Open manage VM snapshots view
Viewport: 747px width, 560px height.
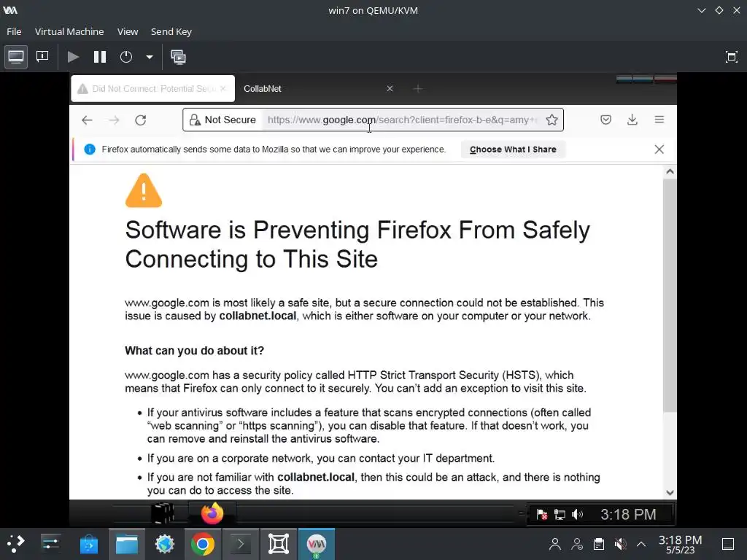[x=178, y=57]
